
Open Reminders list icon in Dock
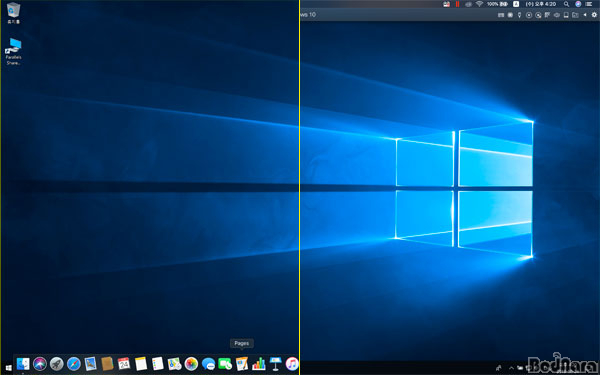158,364
